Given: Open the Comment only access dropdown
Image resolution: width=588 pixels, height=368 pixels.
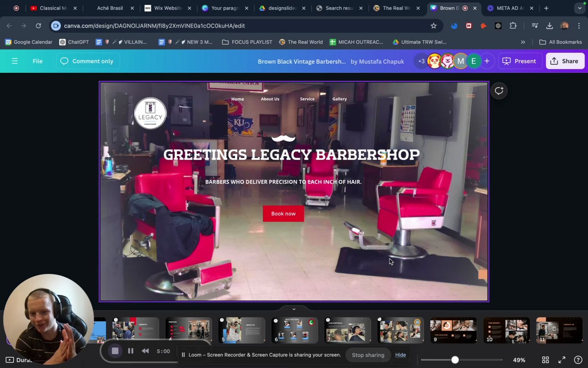Looking at the screenshot, I should click(88, 61).
